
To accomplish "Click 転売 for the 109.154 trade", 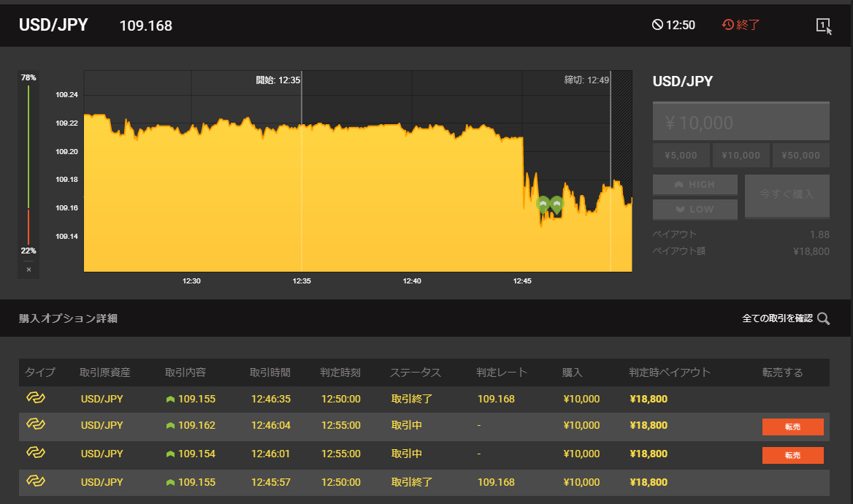I will coord(792,455).
